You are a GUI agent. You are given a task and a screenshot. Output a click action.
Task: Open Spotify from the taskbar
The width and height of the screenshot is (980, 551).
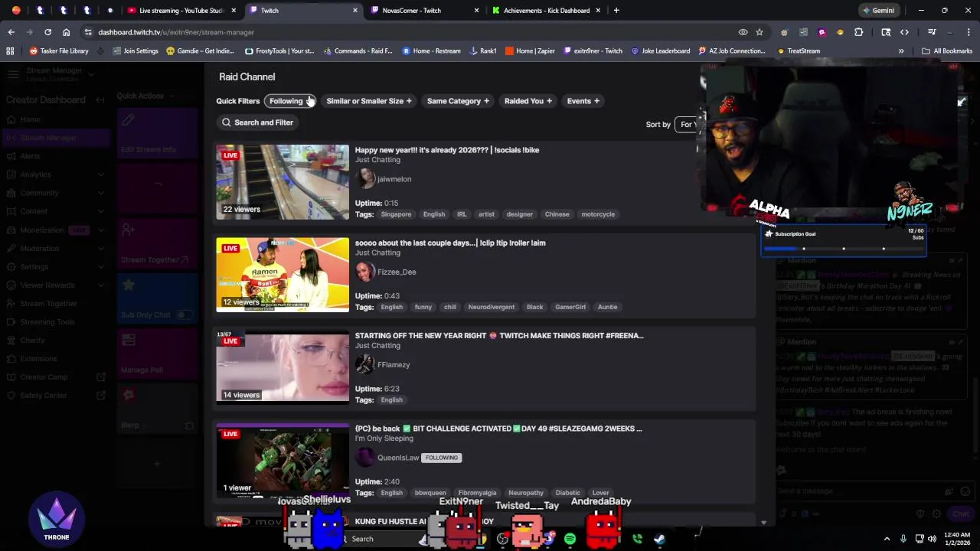pos(570,539)
